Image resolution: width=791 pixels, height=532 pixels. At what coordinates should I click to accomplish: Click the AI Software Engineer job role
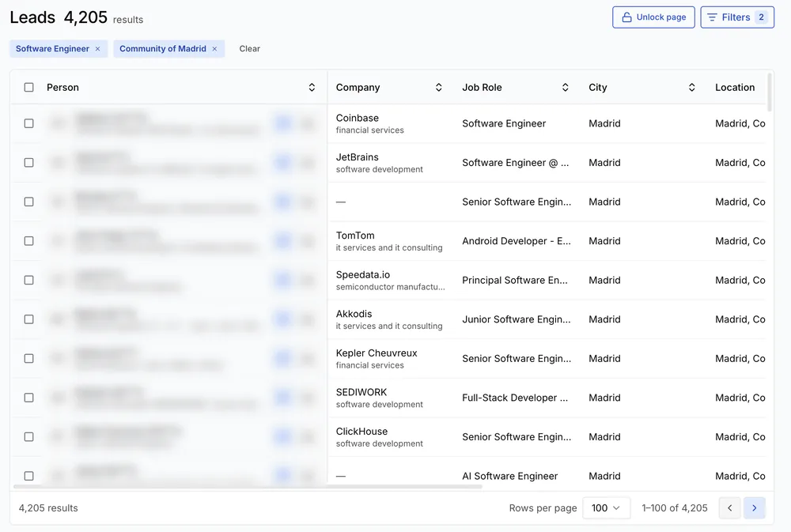click(x=509, y=476)
